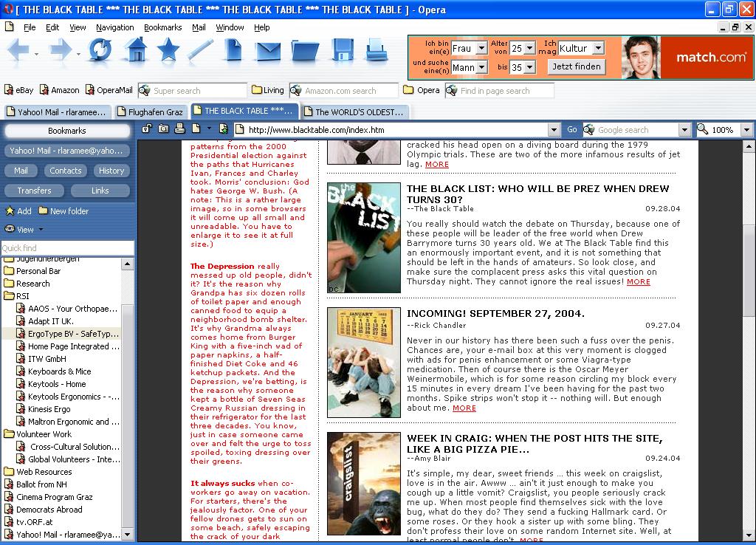Open the Living folder on personal bar
756x545 pixels.
pos(267,89)
